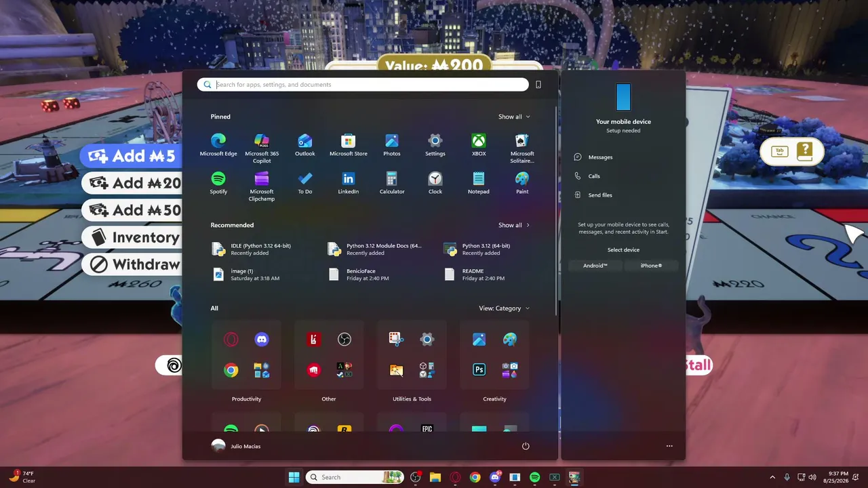The height and width of the screenshot is (488, 868).
Task: Launch Photoshop in the Creativity category
Action: click(x=479, y=370)
